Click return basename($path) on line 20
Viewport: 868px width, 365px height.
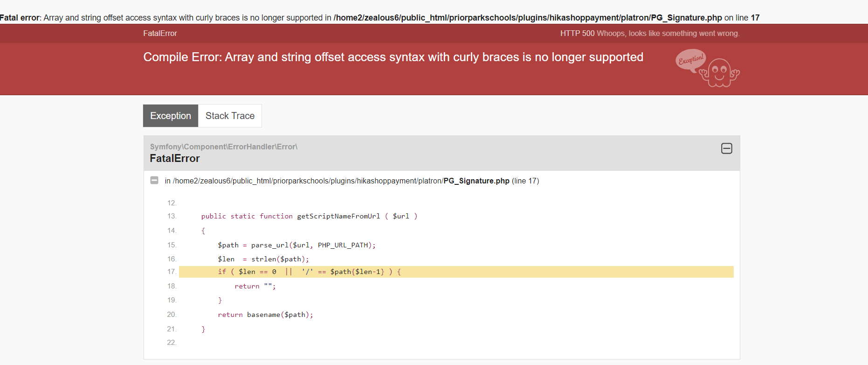pyautogui.click(x=265, y=315)
